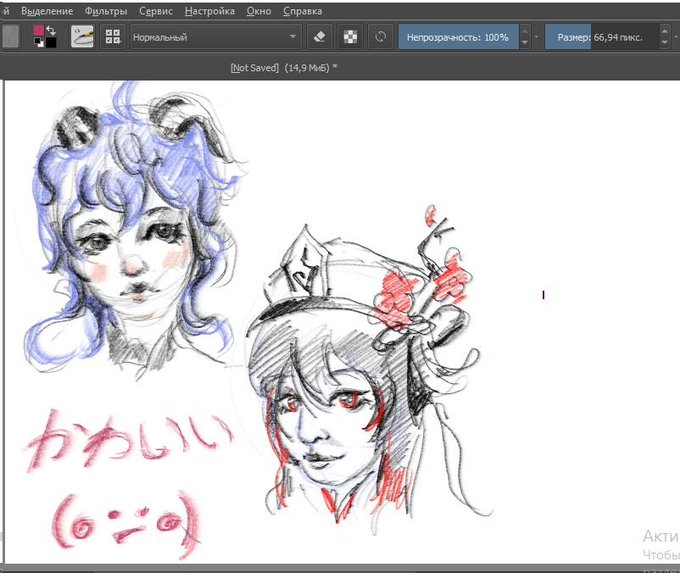
Task: Open the Окно menu
Action: 259,11
